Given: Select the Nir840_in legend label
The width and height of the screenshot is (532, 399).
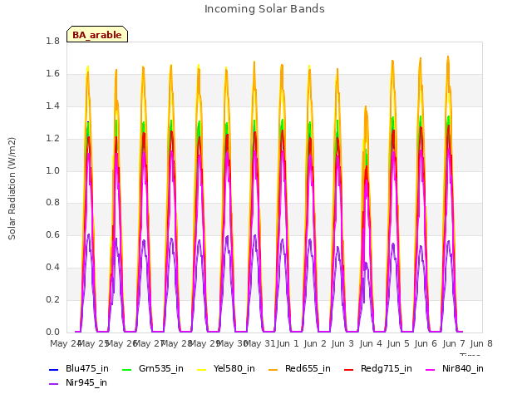Looking at the screenshot, I should pos(463,368).
